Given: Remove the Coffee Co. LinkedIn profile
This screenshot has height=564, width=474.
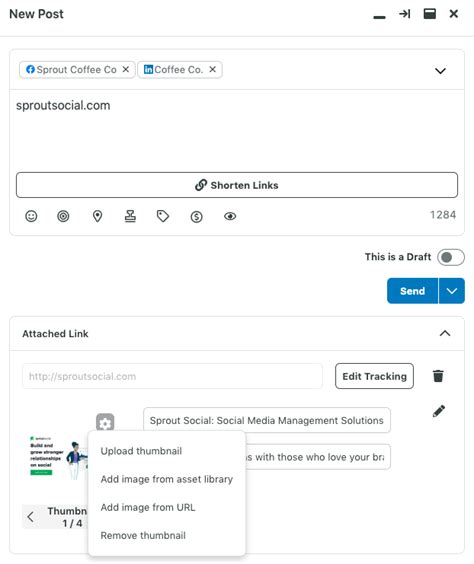Looking at the screenshot, I should point(213,69).
